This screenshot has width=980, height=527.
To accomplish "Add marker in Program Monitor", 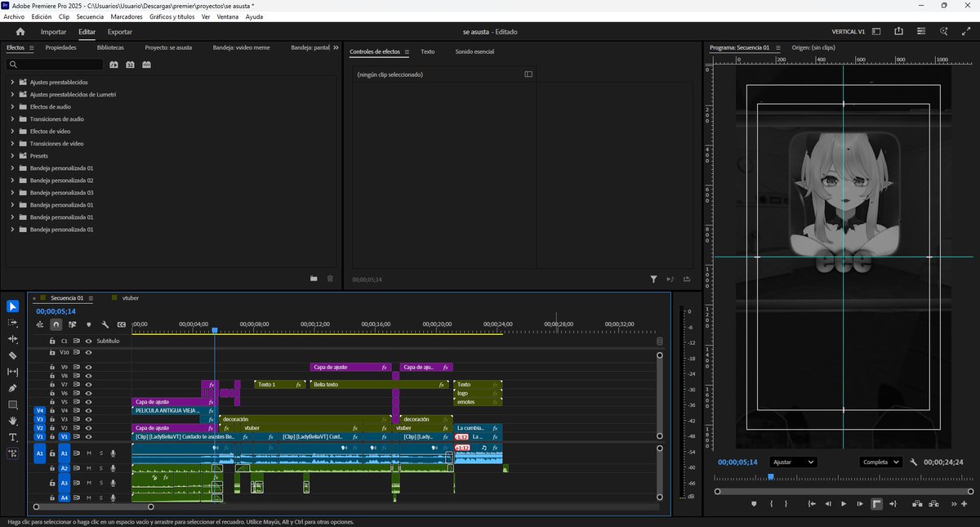I will pyautogui.click(x=754, y=504).
